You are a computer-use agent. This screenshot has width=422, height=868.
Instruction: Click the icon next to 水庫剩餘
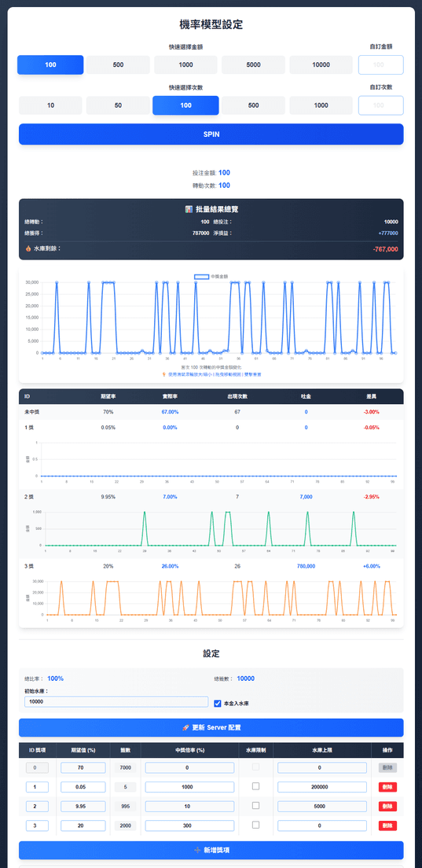click(28, 248)
